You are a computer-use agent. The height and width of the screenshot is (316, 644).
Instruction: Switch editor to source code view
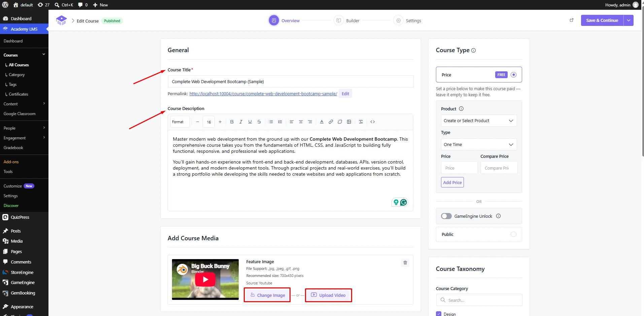pos(372,122)
